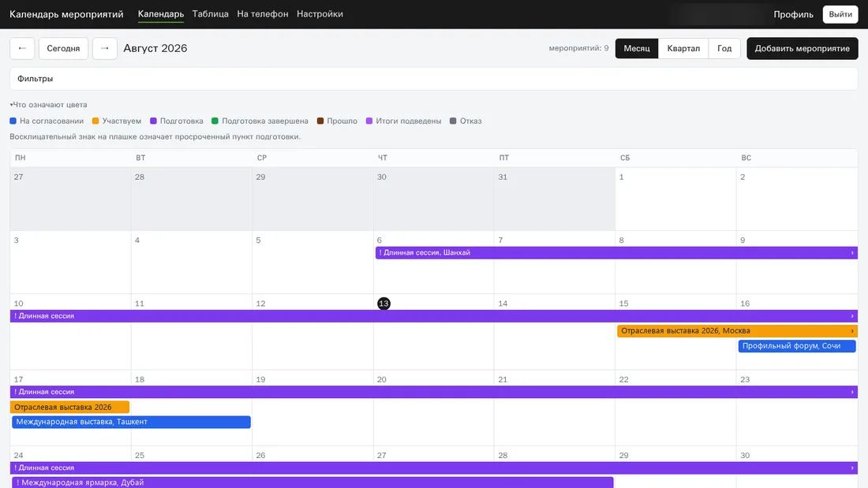Select today's date 13 circle
Screen dimensions: 868x488
(383, 304)
